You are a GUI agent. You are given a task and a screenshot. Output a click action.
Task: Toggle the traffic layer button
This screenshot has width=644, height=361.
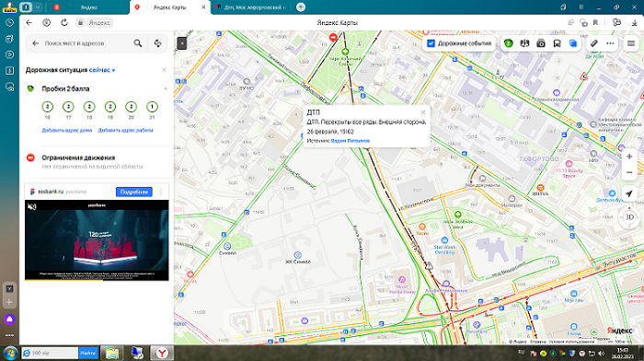click(x=509, y=43)
